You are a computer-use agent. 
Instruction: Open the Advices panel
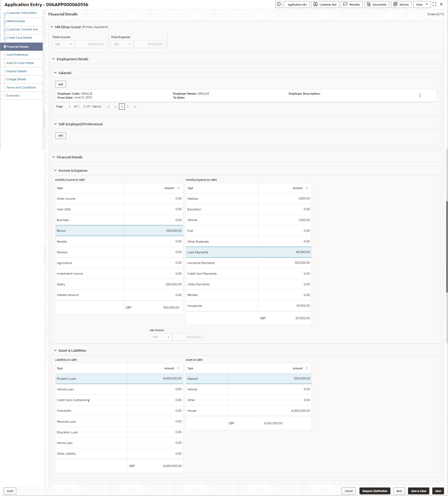(401, 5)
